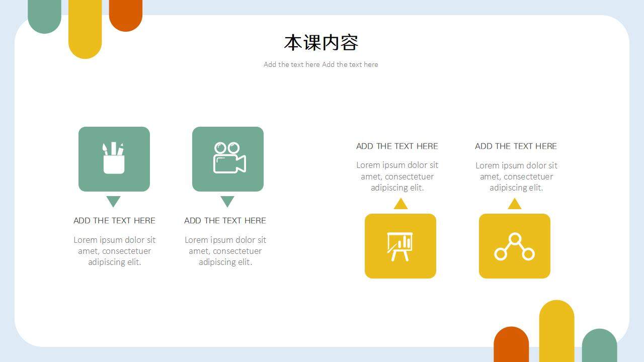Click subtitle 'Add the text here Add the text here'

[x=321, y=64]
